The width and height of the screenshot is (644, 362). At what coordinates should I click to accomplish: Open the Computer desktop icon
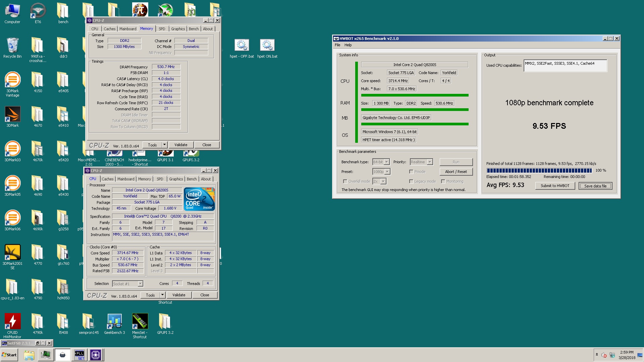click(x=12, y=13)
